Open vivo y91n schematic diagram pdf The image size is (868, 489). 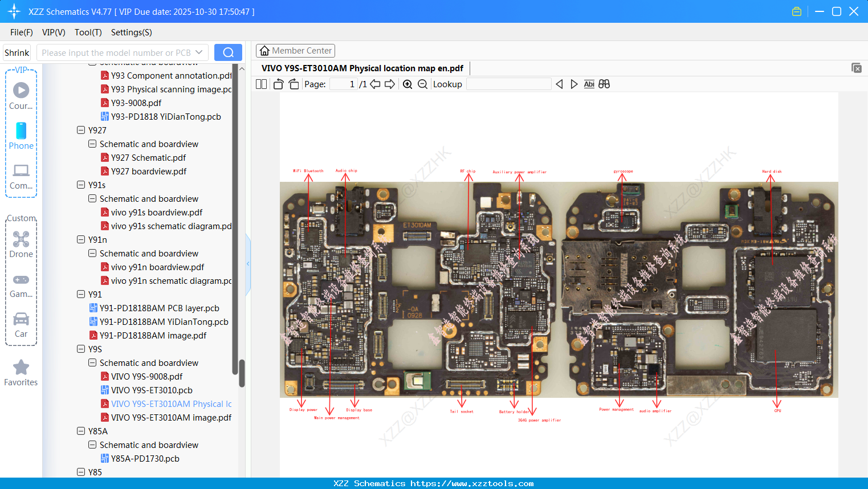(166, 280)
